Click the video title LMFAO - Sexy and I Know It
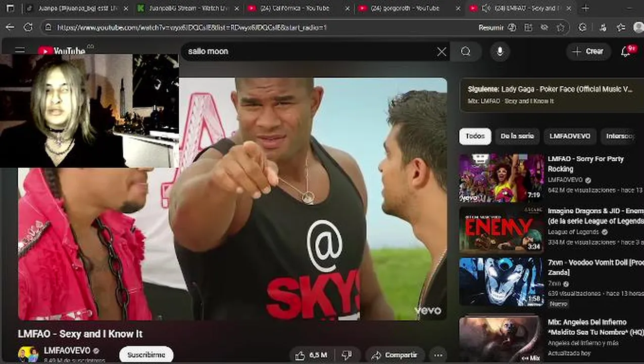 point(80,334)
